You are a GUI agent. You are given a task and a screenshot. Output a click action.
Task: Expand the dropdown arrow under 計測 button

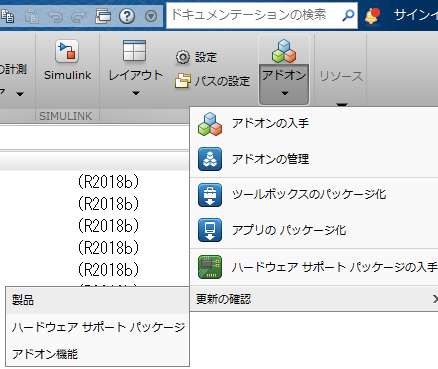click(20, 94)
